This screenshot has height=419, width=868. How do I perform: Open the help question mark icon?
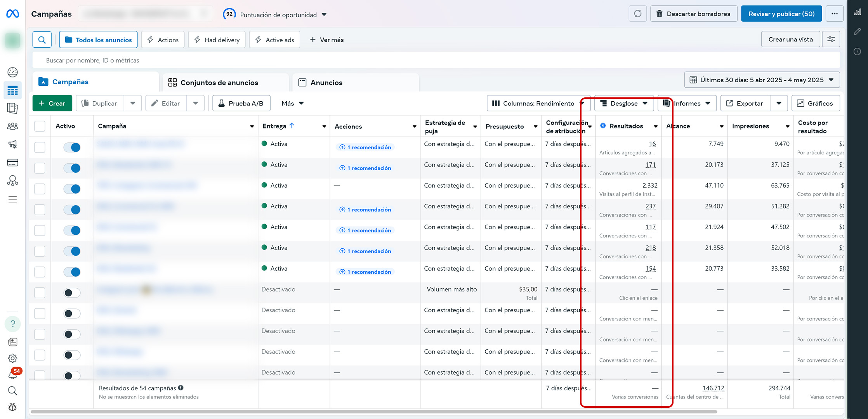pyautogui.click(x=12, y=324)
